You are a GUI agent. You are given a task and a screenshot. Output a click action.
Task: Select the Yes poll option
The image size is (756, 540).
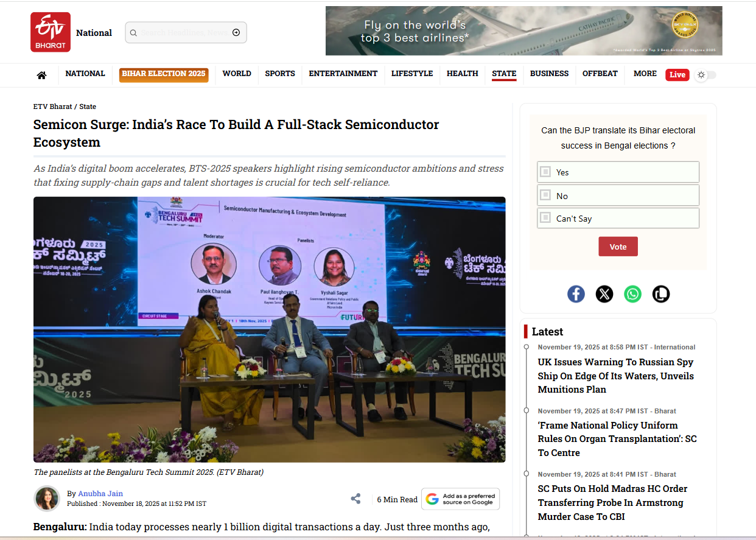(x=618, y=172)
